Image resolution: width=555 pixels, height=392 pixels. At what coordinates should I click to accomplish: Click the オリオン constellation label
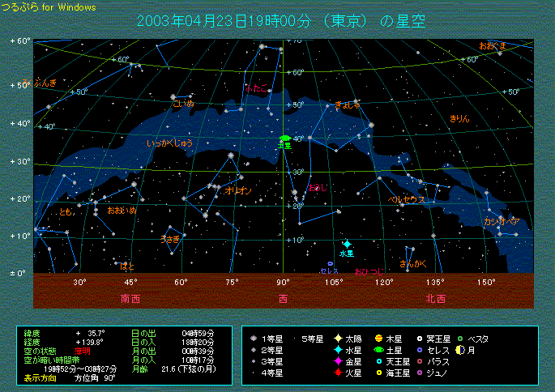238,190
